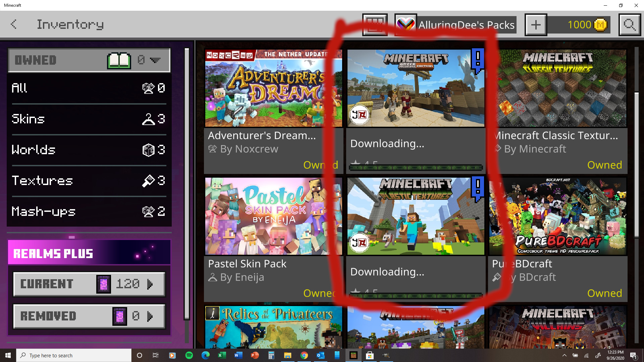Click the pack list vertical scrollbar
The image size is (644, 362).
coord(636,164)
